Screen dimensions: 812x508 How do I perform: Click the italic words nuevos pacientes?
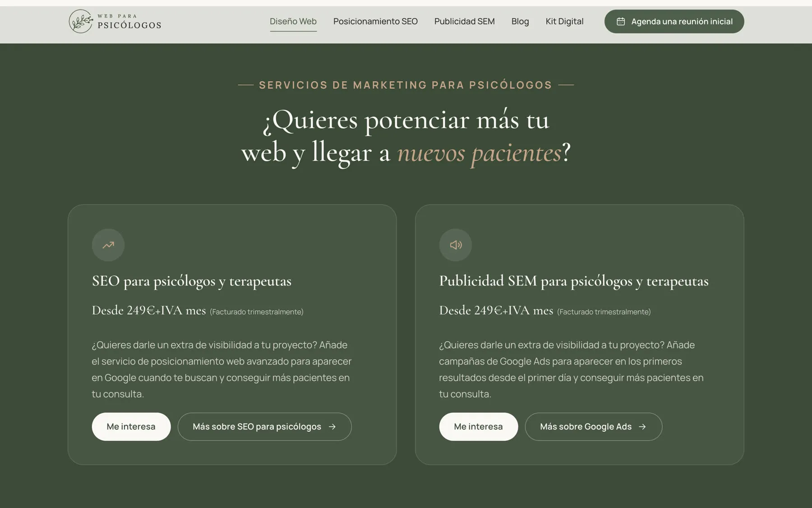pyautogui.click(x=479, y=153)
